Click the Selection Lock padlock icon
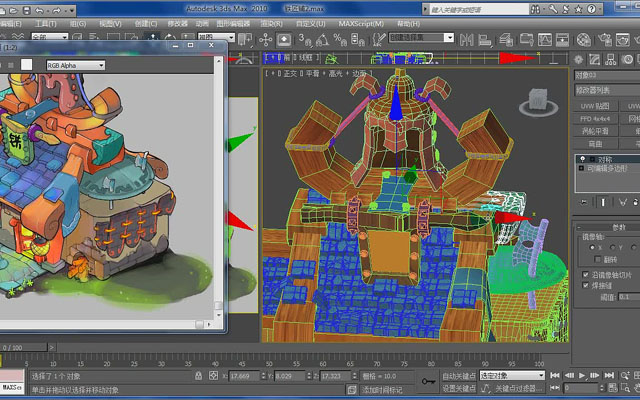The image size is (640, 400). tap(198, 376)
